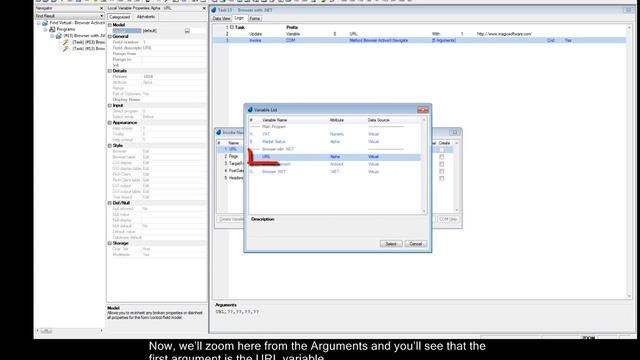640x360 pixels.
Task: Click Variable List vertical scrollbar
Action: (x=423, y=165)
